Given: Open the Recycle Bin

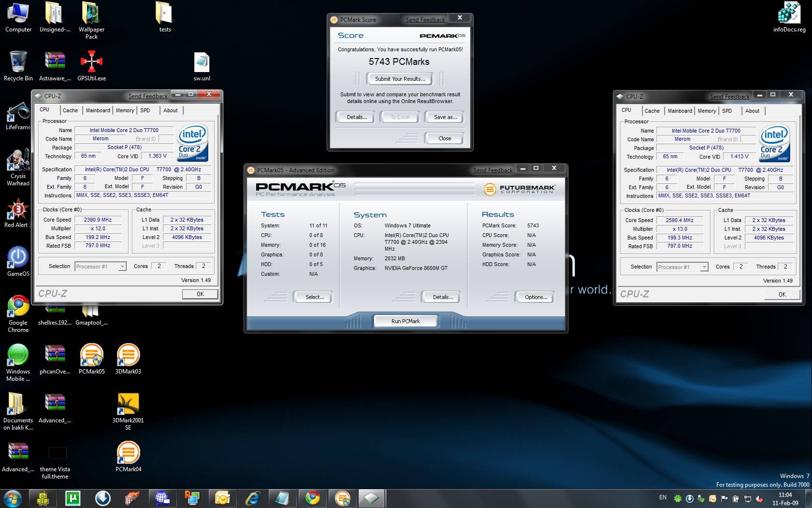Looking at the screenshot, I should (x=18, y=66).
